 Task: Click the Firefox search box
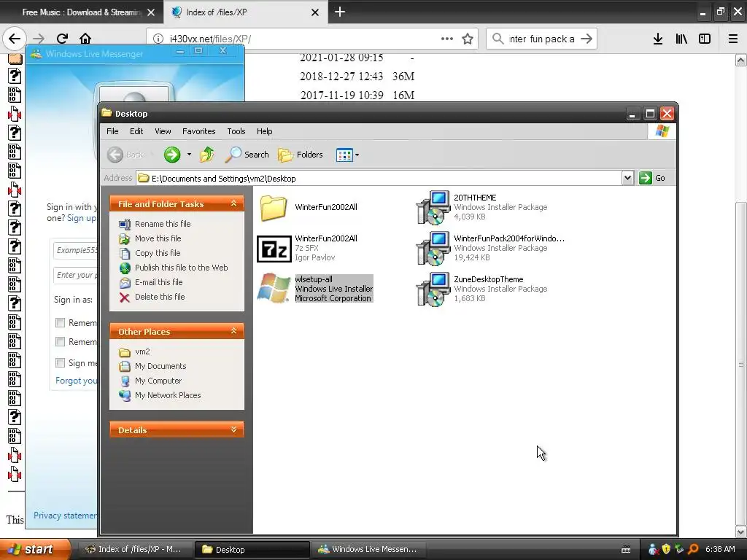coord(541,39)
